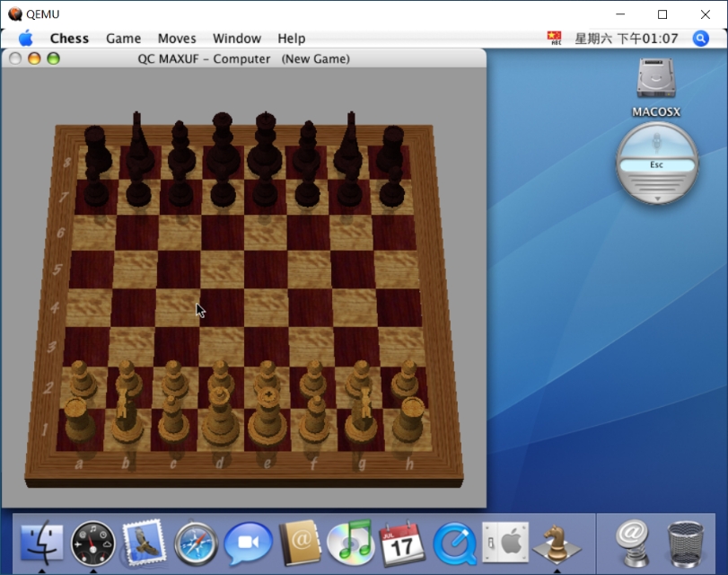Launch Safari from the Dock
The image size is (728, 575).
[195, 541]
